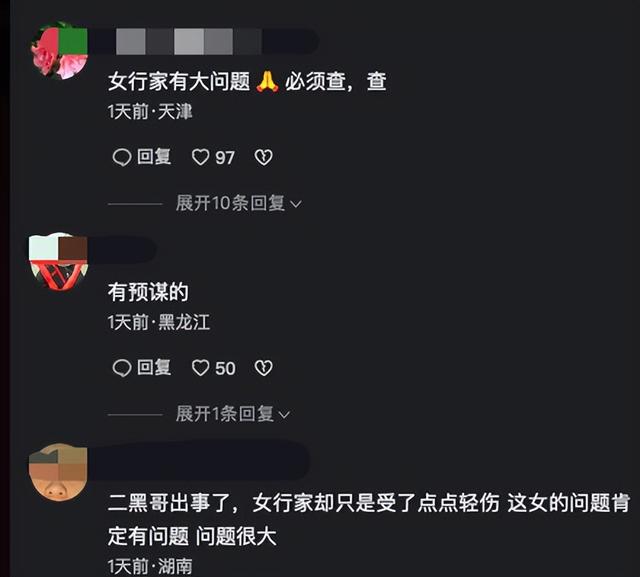Click the comment text 有预谋的

pos(148,292)
